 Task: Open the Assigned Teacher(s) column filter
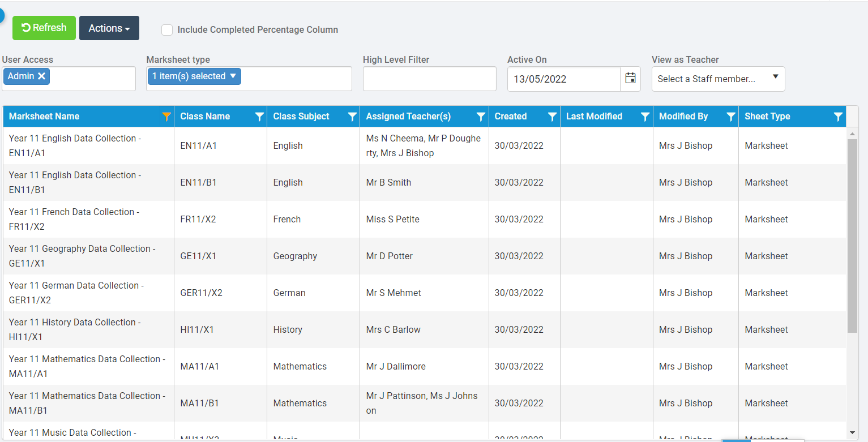coord(481,116)
